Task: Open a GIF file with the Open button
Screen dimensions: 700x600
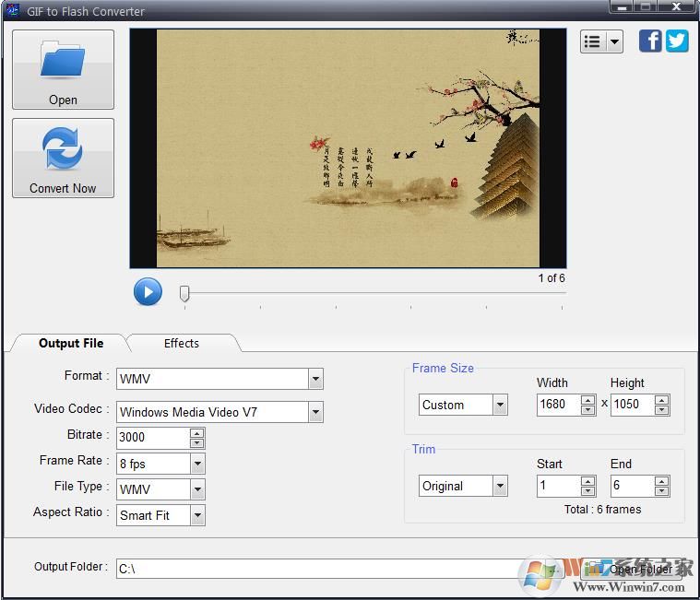Action: click(63, 70)
